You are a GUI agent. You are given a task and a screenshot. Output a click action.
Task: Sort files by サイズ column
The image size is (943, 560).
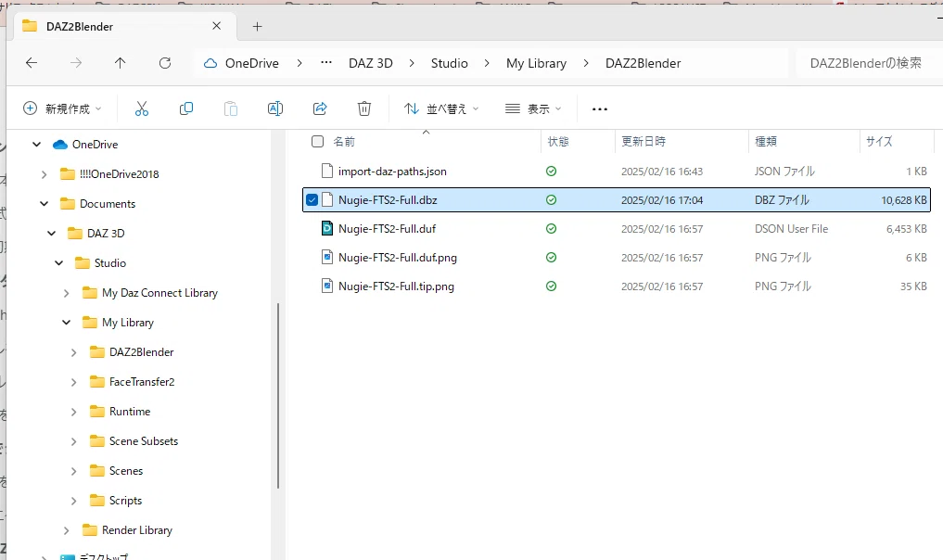(x=879, y=141)
